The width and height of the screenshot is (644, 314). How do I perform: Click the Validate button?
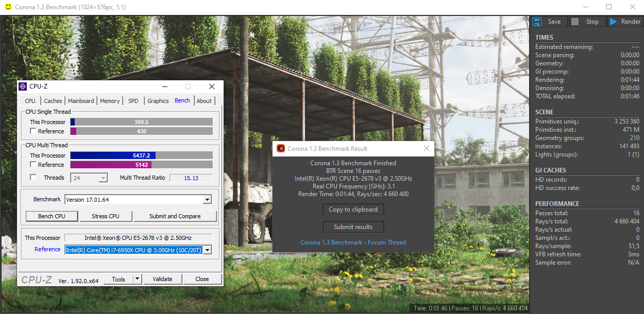point(162,279)
